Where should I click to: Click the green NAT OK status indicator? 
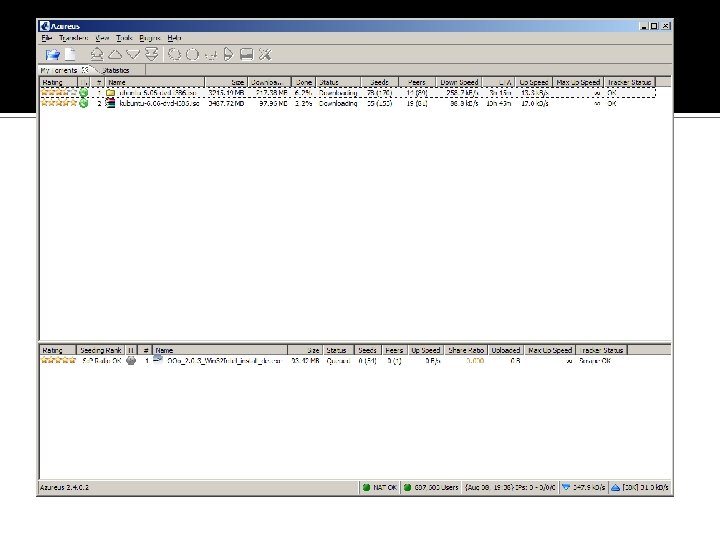(x=380, y=487)
